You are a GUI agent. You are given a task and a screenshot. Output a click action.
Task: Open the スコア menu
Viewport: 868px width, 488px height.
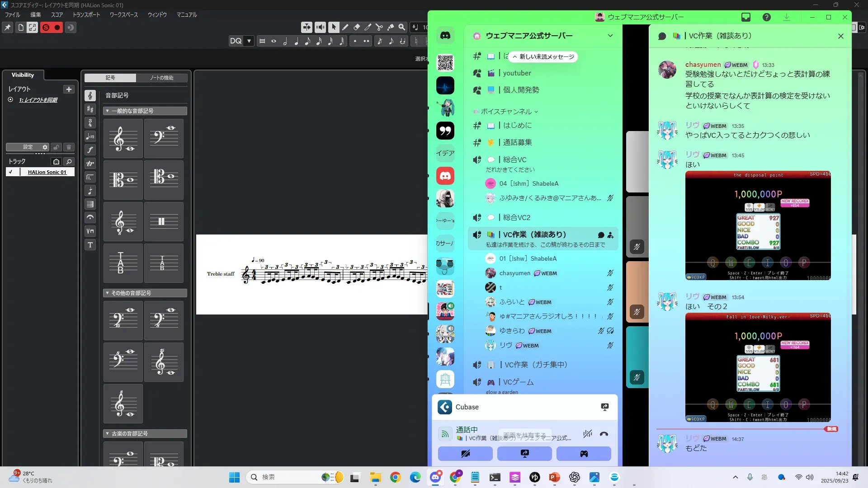coord(57,15)
